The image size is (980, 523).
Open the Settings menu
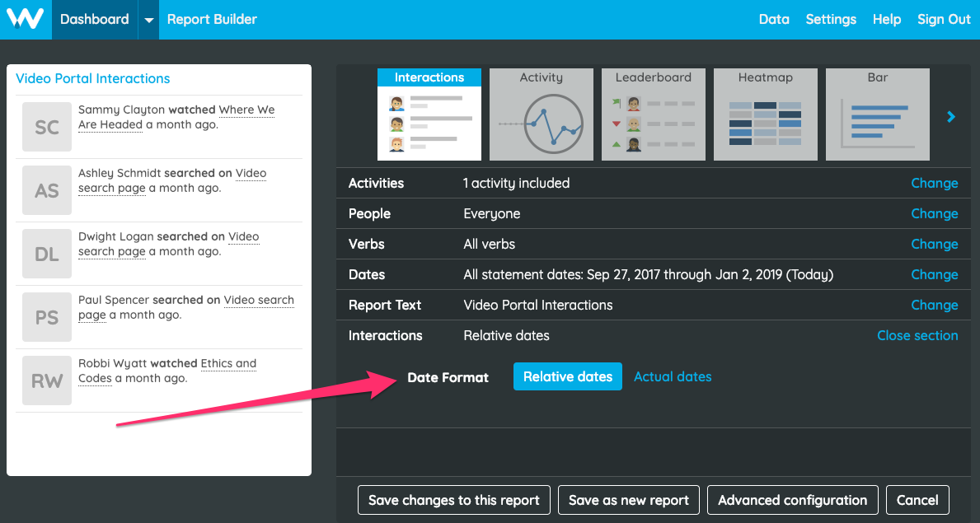831,20
